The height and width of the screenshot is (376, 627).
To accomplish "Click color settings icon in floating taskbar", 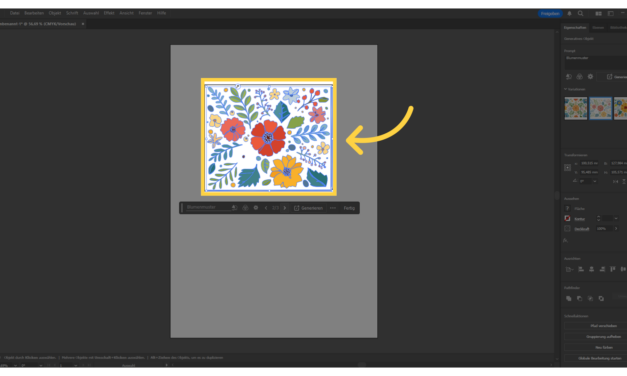I will pyautogui.click(x=245, y=208).
